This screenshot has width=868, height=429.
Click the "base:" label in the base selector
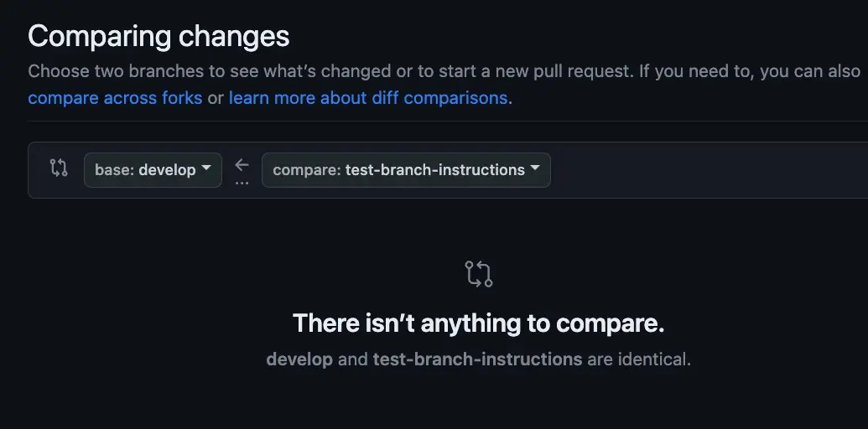[115, 170]
